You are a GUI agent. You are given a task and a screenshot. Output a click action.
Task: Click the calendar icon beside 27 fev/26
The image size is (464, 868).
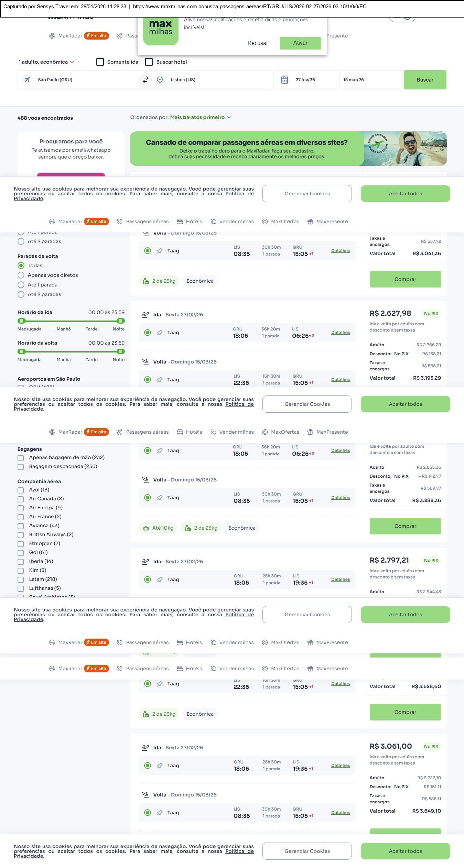pyautogui.click(x=284, y=80)
